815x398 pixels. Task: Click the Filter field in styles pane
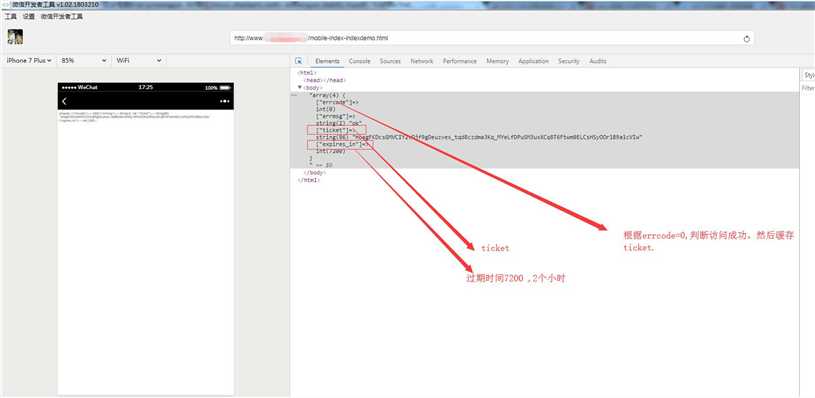808,89
